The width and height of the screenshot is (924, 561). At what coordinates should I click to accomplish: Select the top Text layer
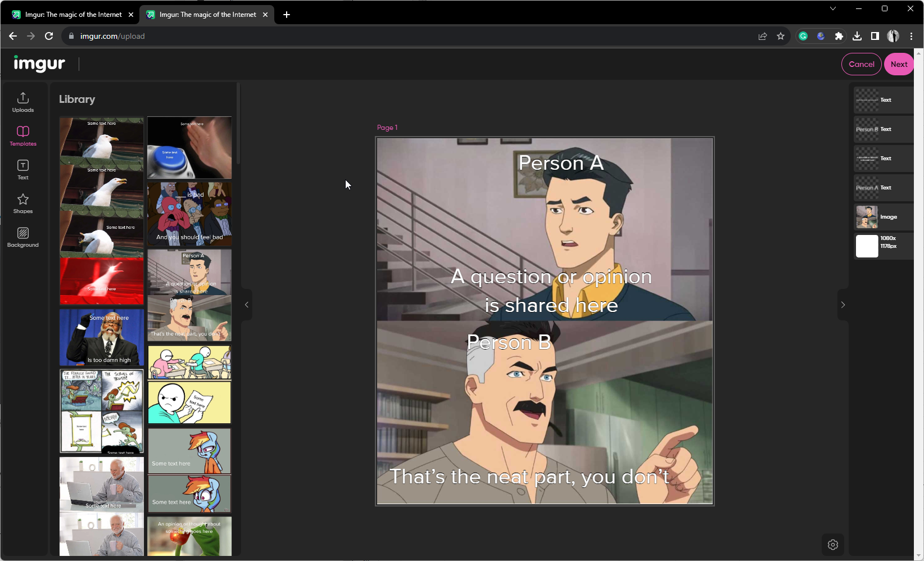pos(884,100)
